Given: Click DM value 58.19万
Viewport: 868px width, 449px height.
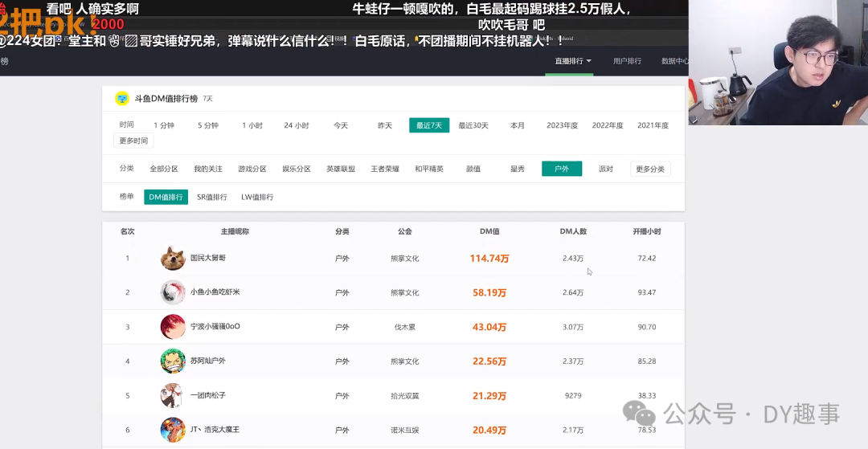Looking at the screenshot, I should click(x=489, y=292).
